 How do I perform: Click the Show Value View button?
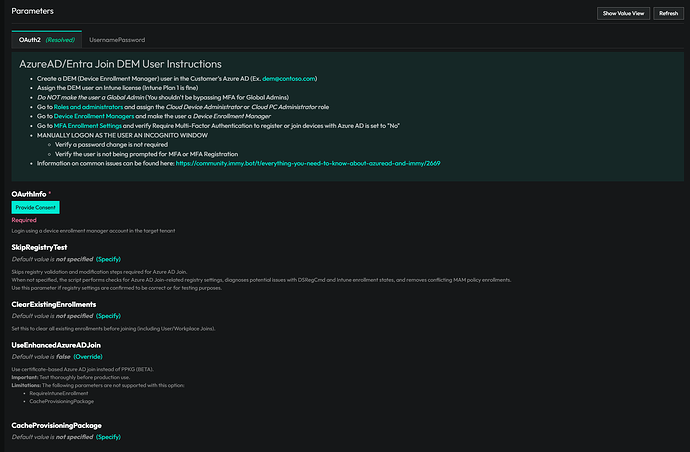click(621, 13)
